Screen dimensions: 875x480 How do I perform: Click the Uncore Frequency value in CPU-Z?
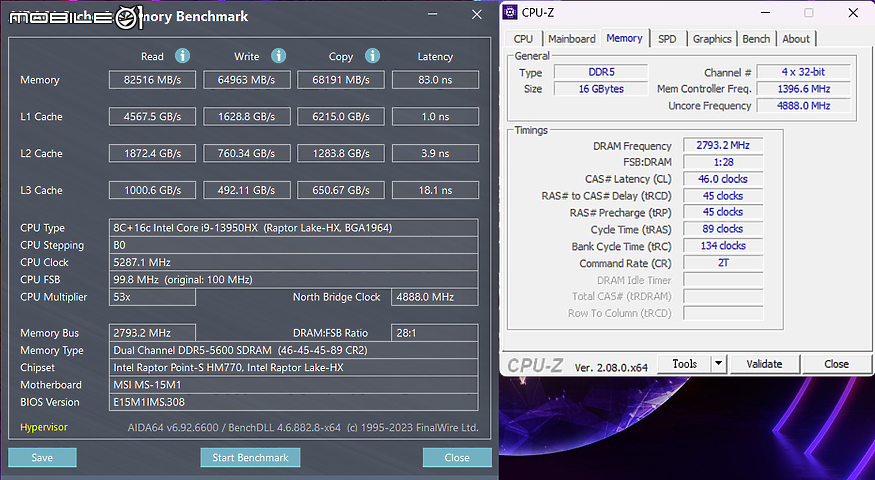(804, 105)
